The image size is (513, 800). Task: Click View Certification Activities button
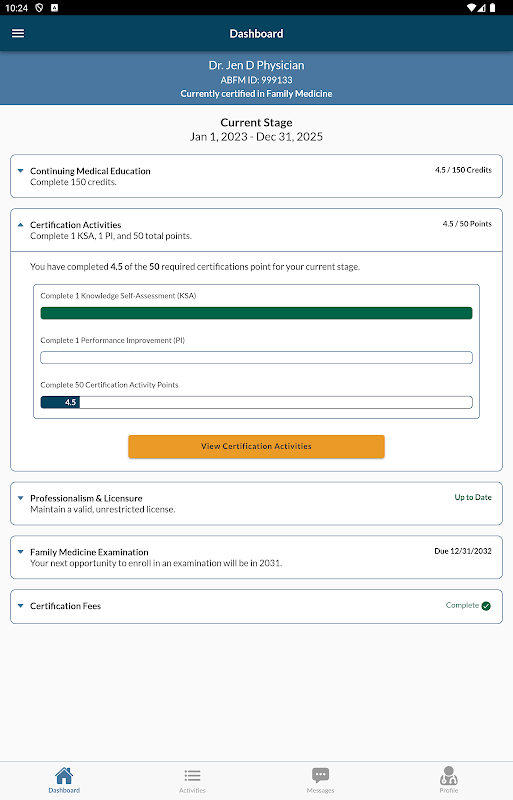click(x=256, y=446)
